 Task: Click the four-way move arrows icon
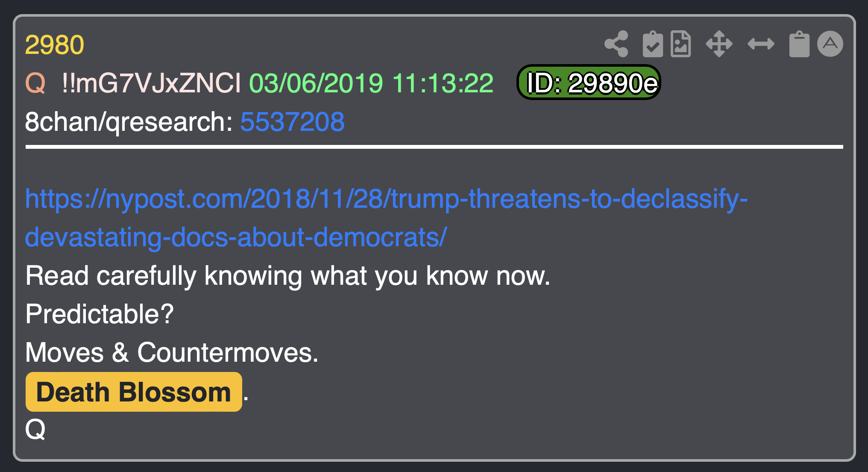(x=719, y=44)
